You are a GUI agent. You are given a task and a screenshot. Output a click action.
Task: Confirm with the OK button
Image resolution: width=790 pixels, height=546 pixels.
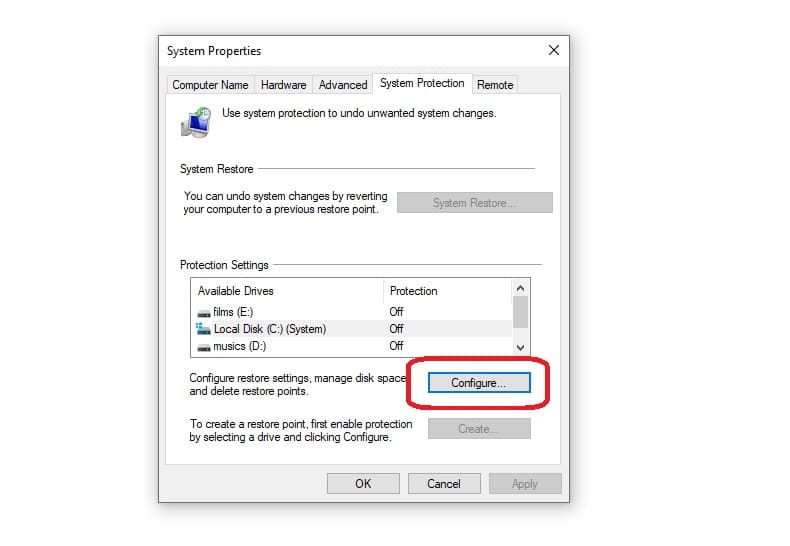[x=363, y=484]
